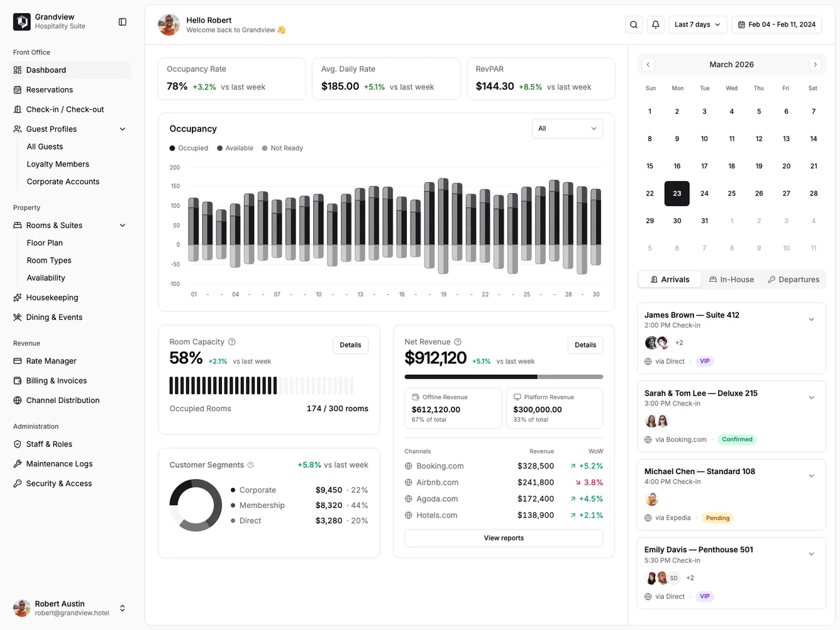Collapse the sidebar using the panel toggle icon

122,21
